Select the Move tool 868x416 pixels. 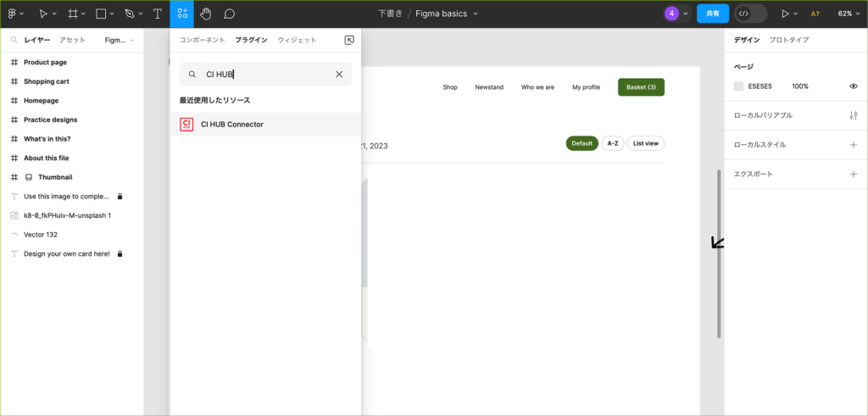click(44, 14)
